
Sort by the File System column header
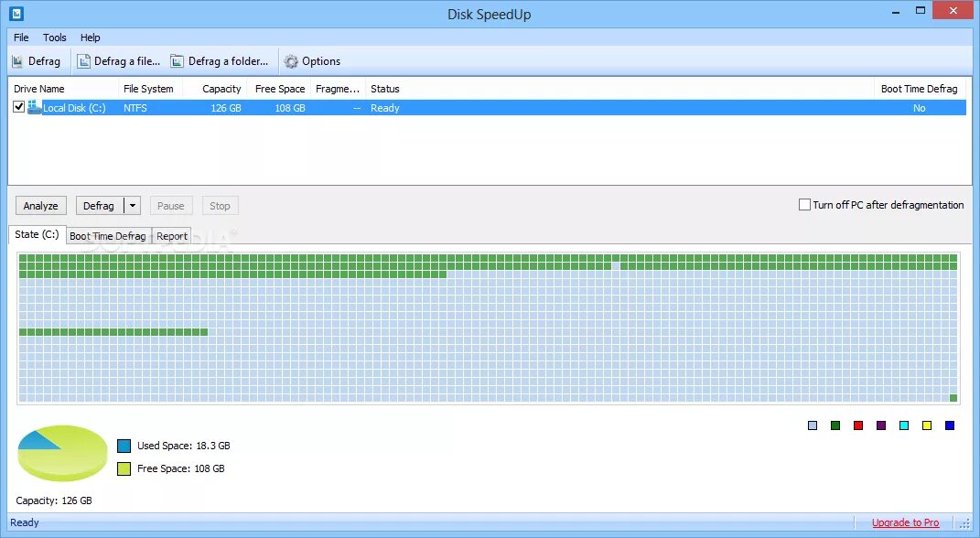[151, 89]
